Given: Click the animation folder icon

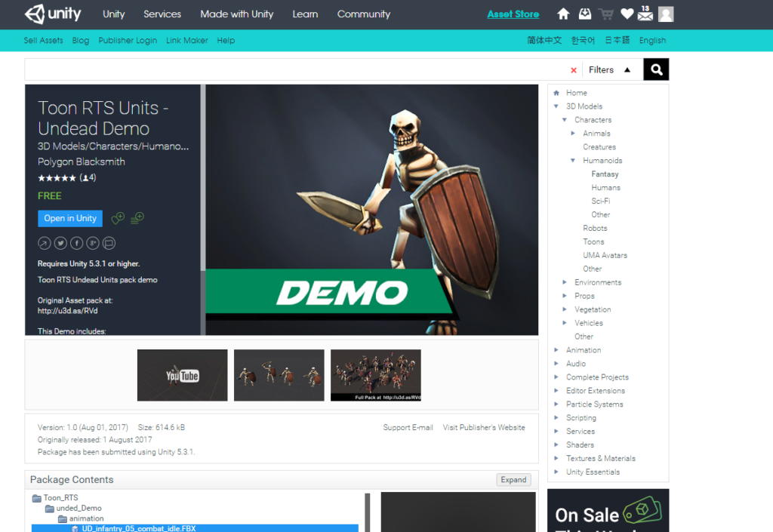Looking at the screenshot, I should [63, 518].
